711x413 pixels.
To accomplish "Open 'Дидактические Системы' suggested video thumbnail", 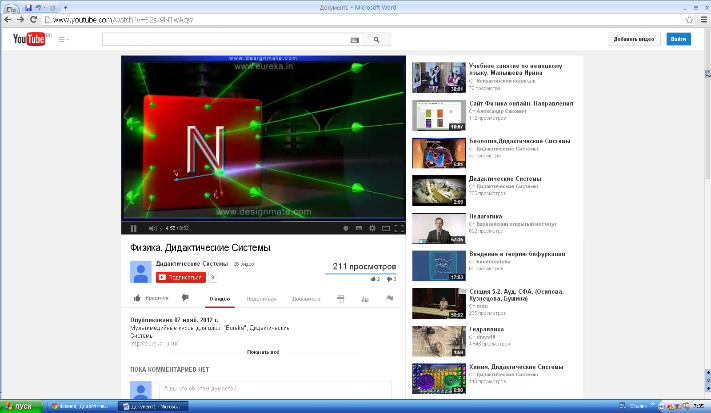I will (x=438, y=190).
